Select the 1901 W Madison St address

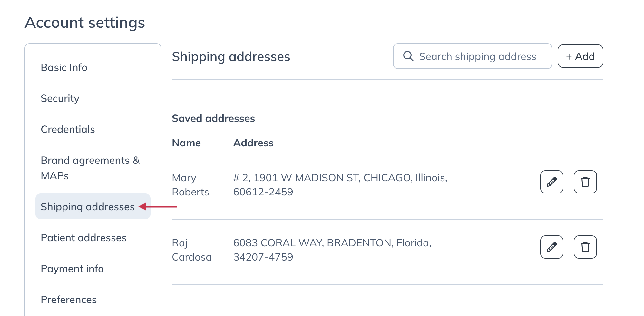[x=340, y=185]
